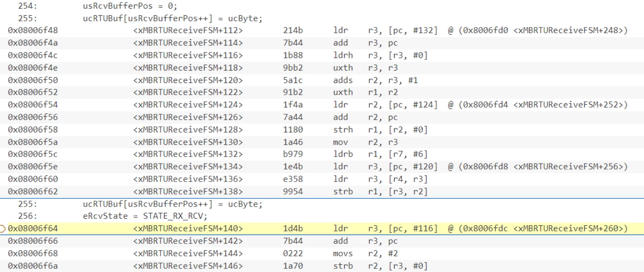The height and width of the screenshot is (272, 644).
Task: Click opcode bytes 1180
Action: point(293,130)
